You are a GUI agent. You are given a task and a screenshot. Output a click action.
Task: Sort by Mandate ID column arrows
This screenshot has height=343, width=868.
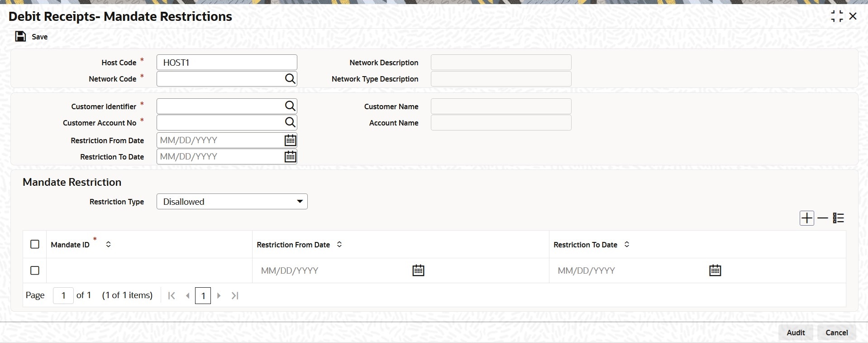pyautogui.click(x=108, y=244)
